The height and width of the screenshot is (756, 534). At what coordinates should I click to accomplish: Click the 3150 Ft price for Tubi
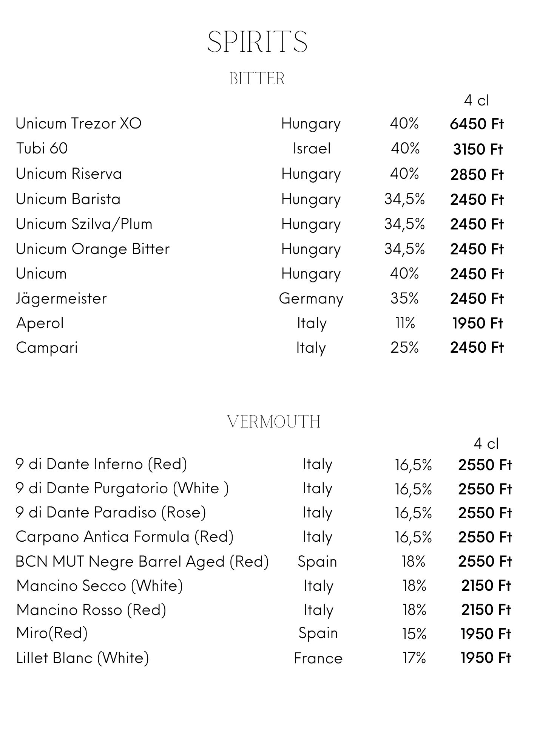pyautogui.click(x=478, y=150)
